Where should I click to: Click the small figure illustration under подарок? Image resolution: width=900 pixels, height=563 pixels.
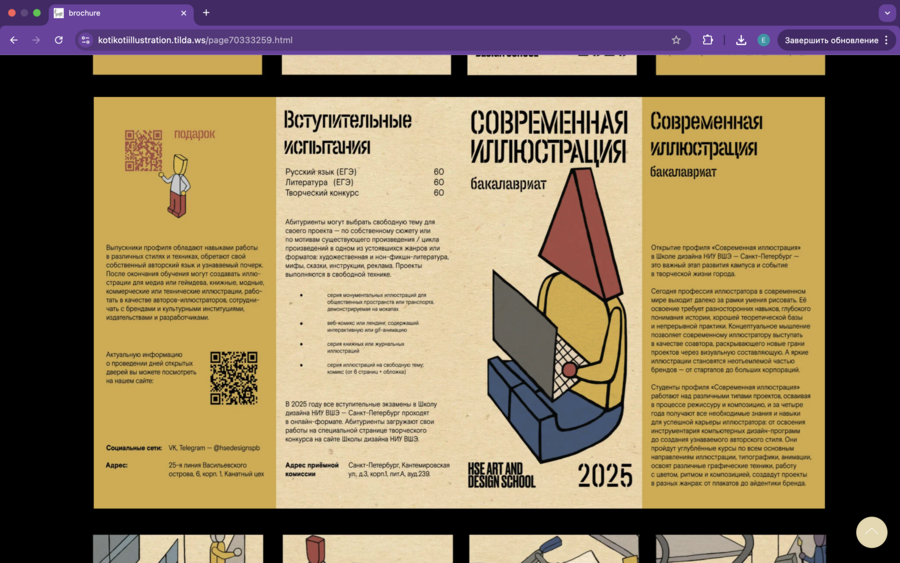pyautogui.click(x=177, y=185)
